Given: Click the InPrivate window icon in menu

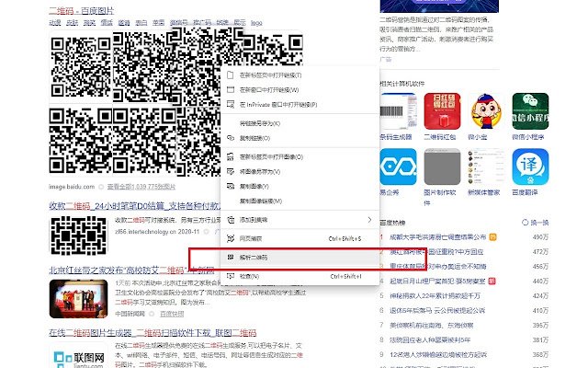Looking at the screenshot, I should pos(231,104).
